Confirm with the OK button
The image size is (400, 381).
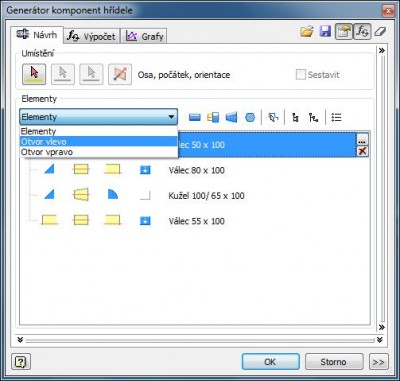tap(270, 362)
